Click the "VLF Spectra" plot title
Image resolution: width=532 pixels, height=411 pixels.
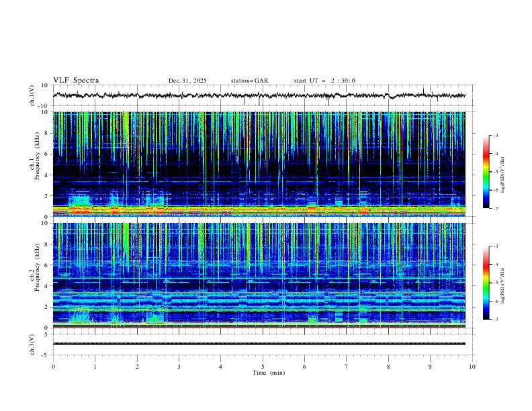click(x=76, y=81)
